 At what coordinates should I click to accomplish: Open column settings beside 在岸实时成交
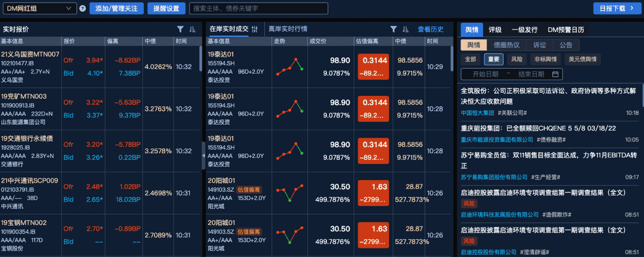point(254,29)
